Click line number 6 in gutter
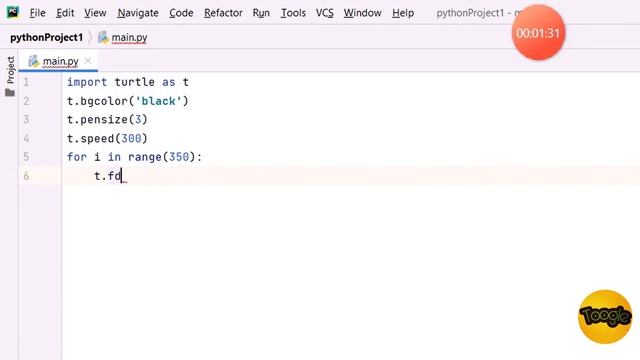The image size is (640, 360). pyautogui.click(x=26, y=176)
